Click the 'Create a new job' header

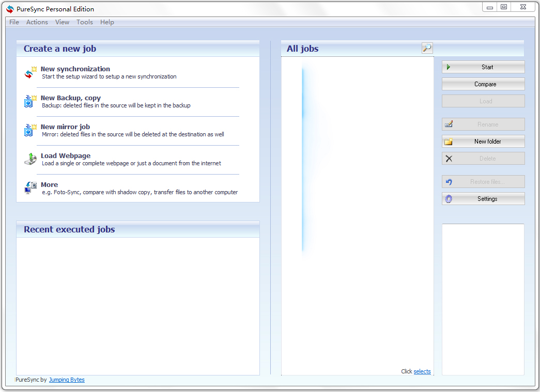(60, 49)
